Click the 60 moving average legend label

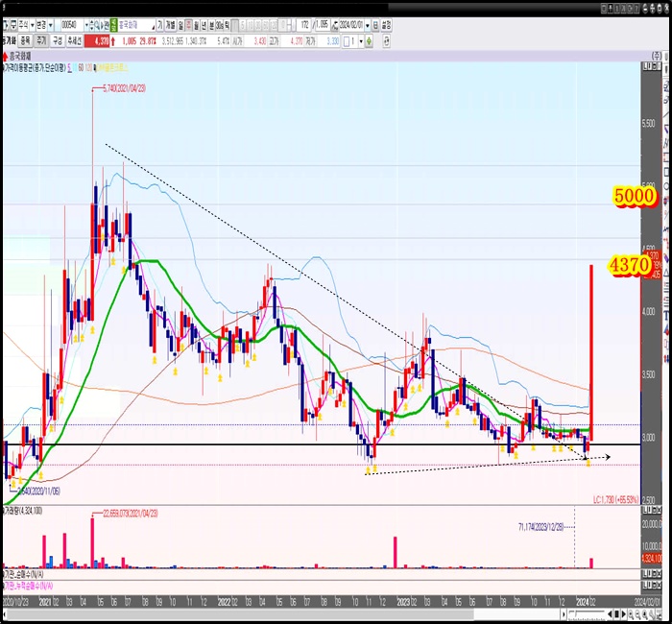(81, 67)
